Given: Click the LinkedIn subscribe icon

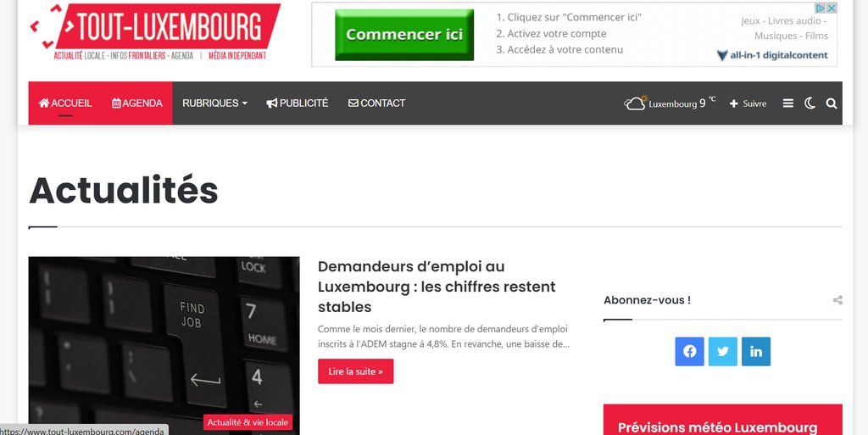Looking at the screenshot, I should tap(755, 351).
